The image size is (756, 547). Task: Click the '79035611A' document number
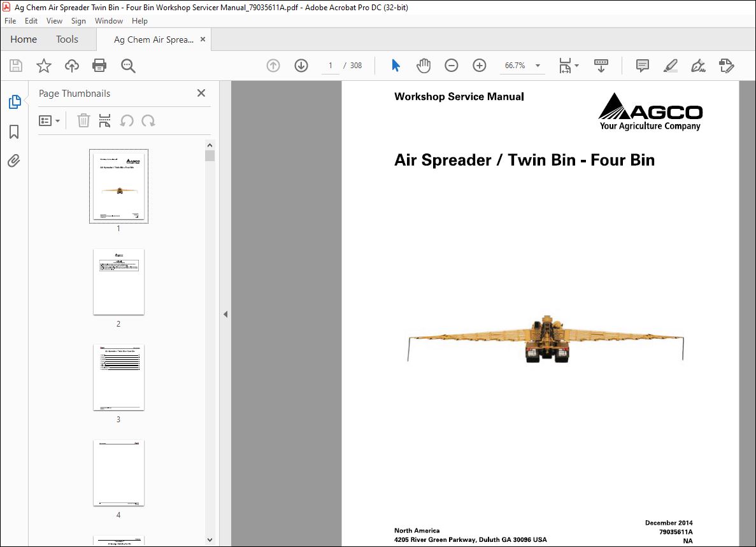[676, 532]
